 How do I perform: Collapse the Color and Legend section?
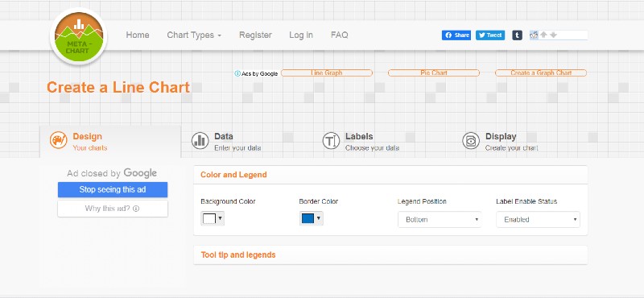coord(390,175)
